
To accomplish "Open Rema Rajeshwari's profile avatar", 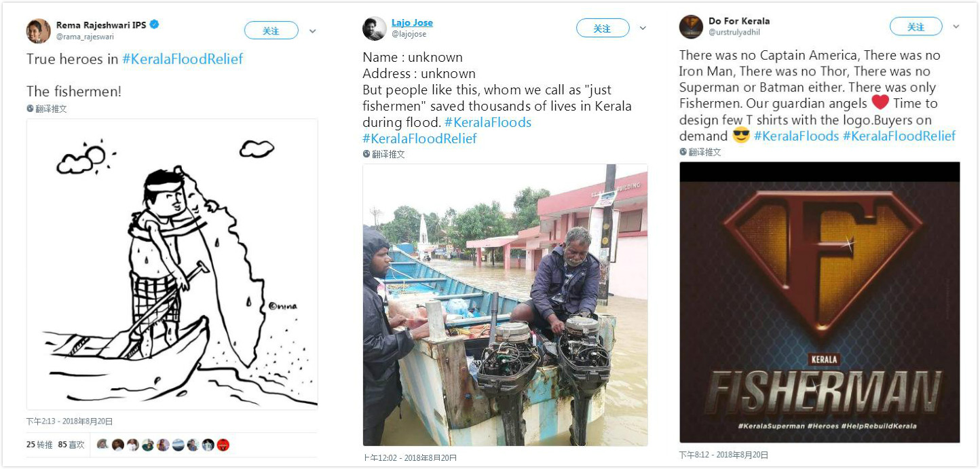I will pyautogui.click(x=38, y=31).
